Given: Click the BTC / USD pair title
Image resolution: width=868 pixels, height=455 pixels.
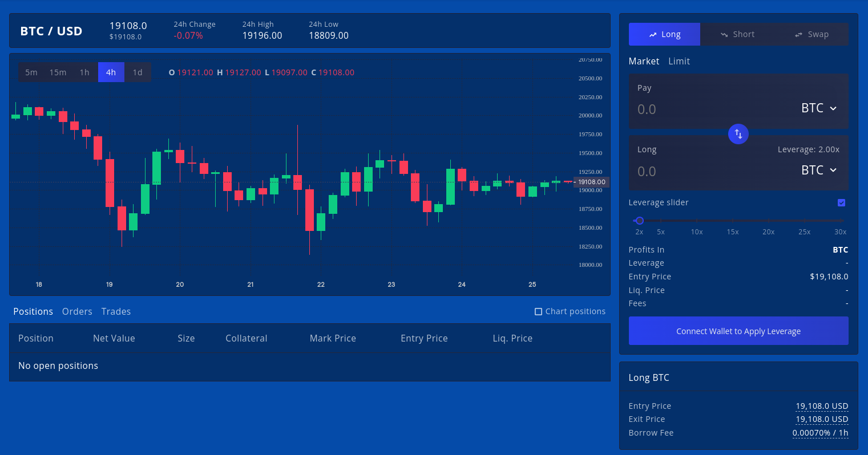Looking at the screenshot, I should pos(51,31).
